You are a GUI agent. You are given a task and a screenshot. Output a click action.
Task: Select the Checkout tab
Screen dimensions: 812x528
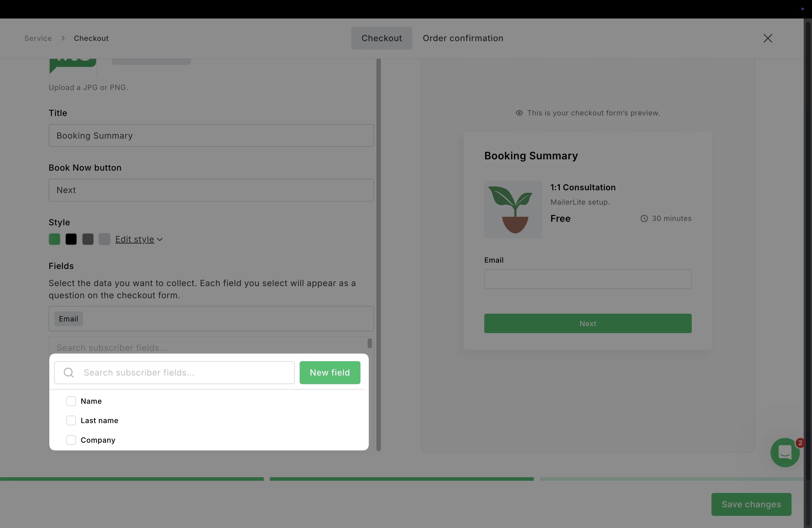tap(381, 38)
